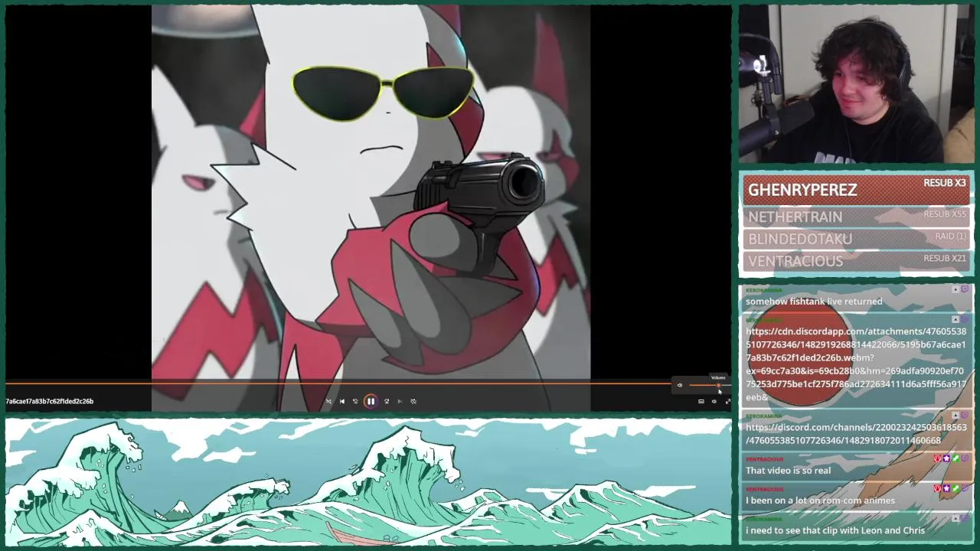
Task: Click Twitch icon on discord.com/channels message
Action: (x=965, y=416)
